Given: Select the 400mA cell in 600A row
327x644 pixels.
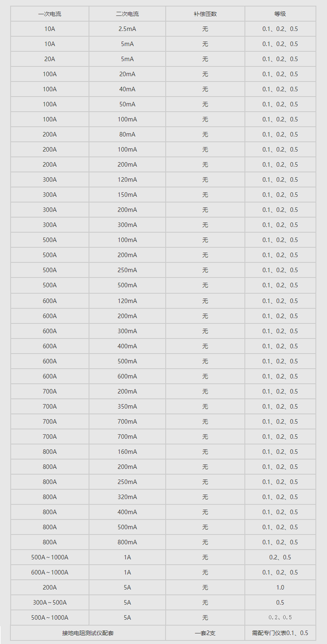Looking at the screenshot, I should [x=127, y=346].
